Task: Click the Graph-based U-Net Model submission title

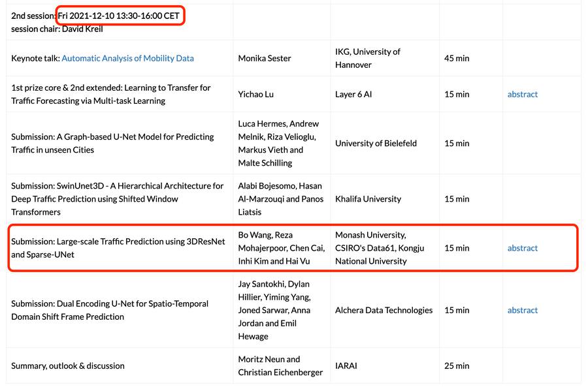Action: (112, 143)
